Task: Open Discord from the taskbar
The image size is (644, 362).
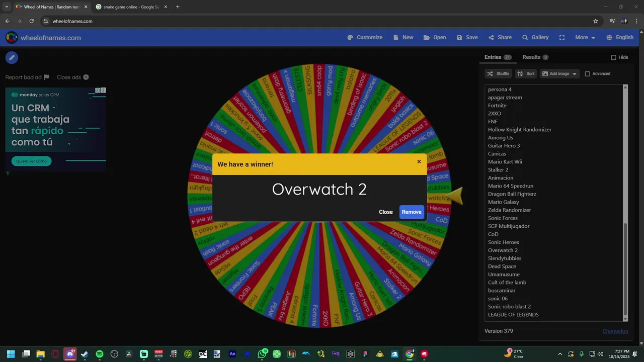Action: [70, 354]
